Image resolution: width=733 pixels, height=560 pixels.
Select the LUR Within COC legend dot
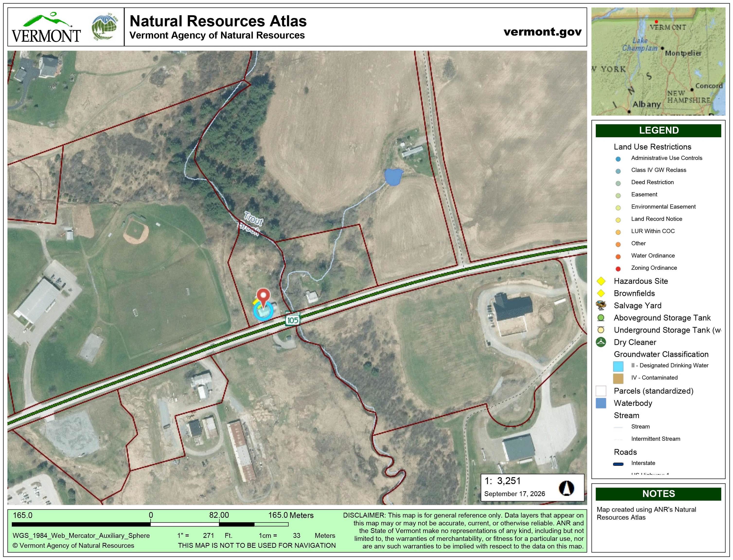[x=618, y=232]
